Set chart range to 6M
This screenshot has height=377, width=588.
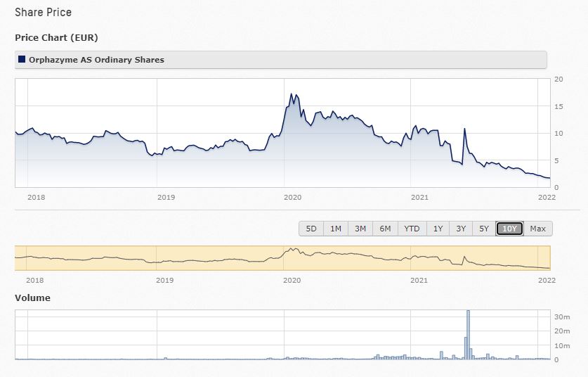tap(386, 229)
